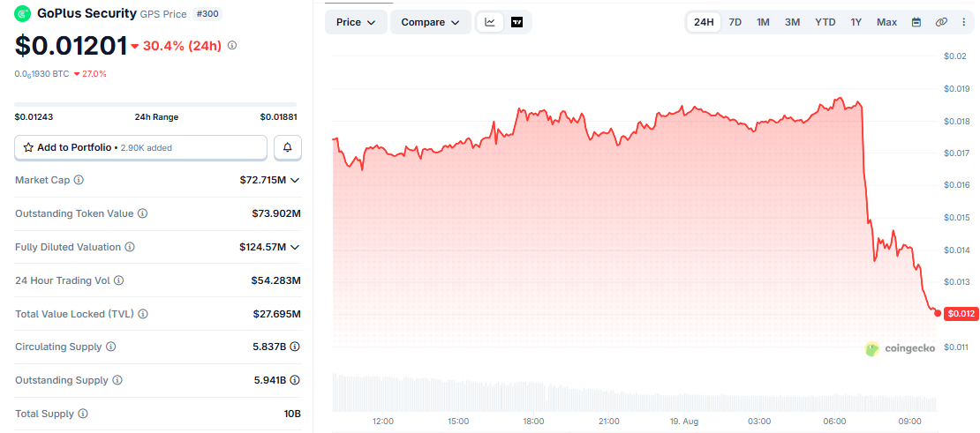980x433 pixels.
Task: Click the GoPlus Security logo icon
Action: pos(22,13)
